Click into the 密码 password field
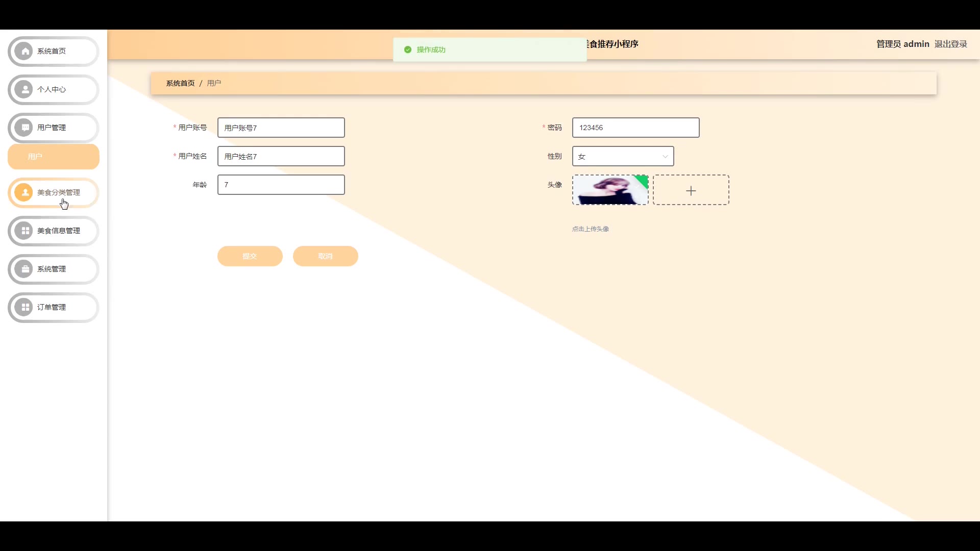The height and width of the screenshot is (551, 980). pos(635,128)
